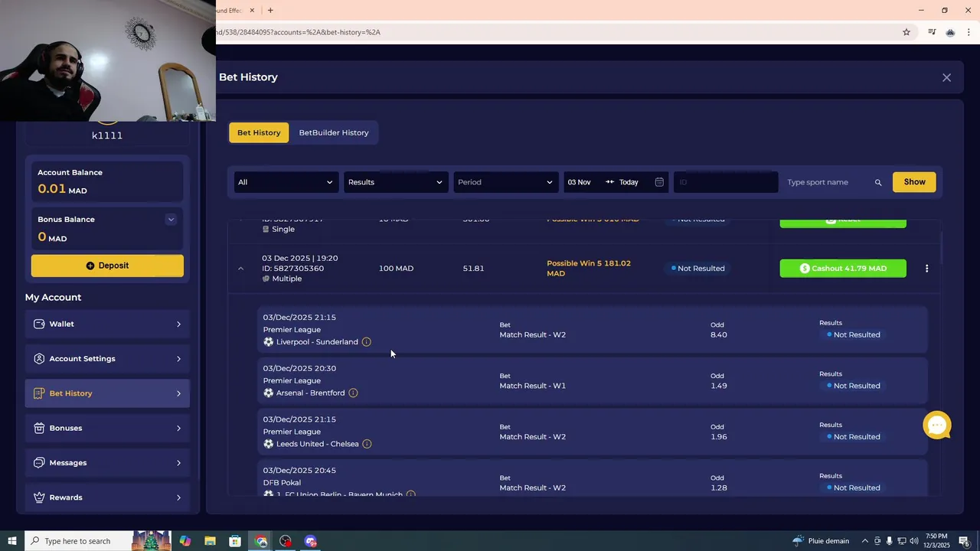Click the Possible Win 5 181.02 MAD text
The image size is (980, 551).
coord(589,269)
